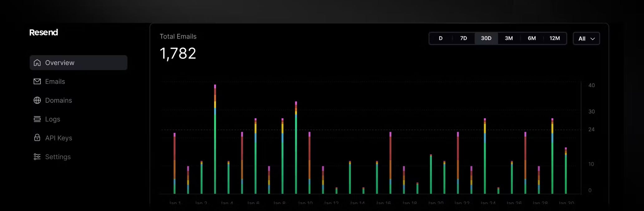Click the Total Emails heading
Screen dimensions: 644x211
(x=178, y=36)
